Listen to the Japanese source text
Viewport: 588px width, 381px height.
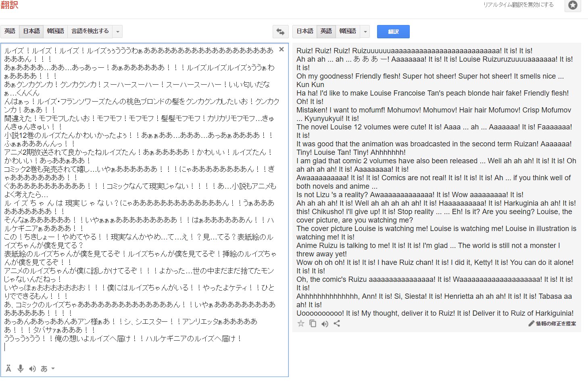(x=32, y=368)
